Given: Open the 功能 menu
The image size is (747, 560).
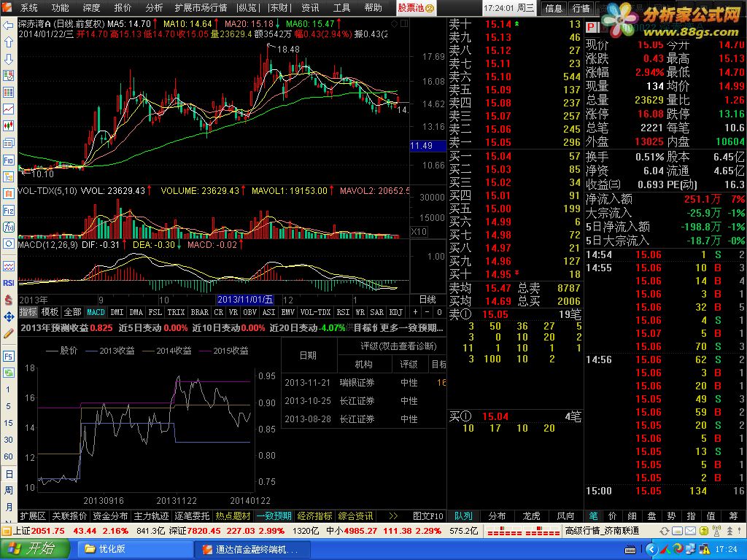Looking at the screenshot, I should click(x=61, y=7).
